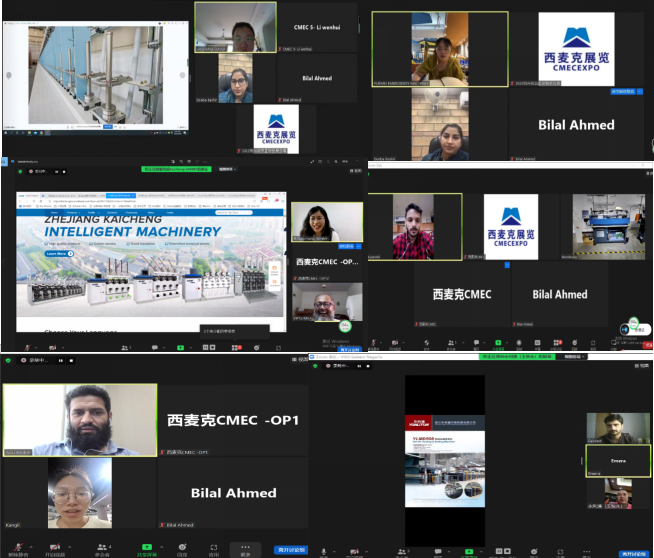Open More menu in bottom-right Zoom window

(586, 551)
